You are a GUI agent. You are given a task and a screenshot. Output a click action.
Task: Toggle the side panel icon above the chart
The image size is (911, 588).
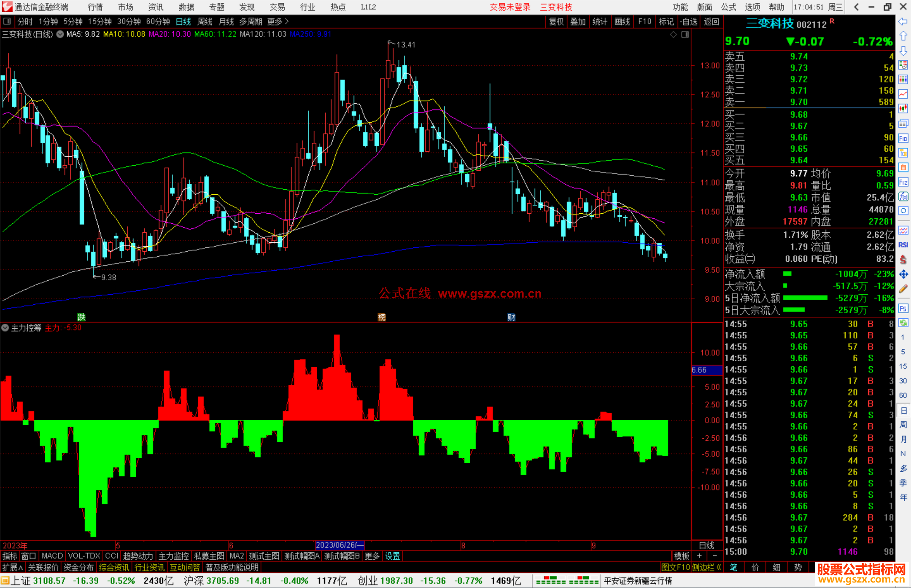click(x=685, y=35)
